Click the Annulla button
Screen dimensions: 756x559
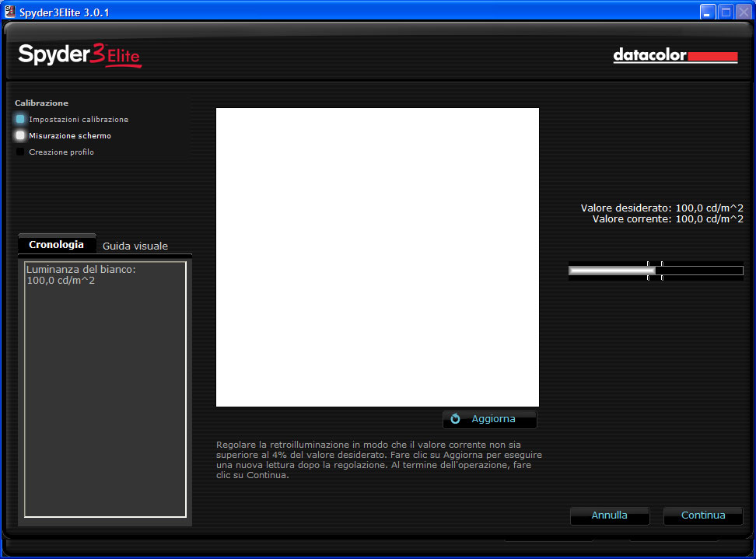coord(610,515)
